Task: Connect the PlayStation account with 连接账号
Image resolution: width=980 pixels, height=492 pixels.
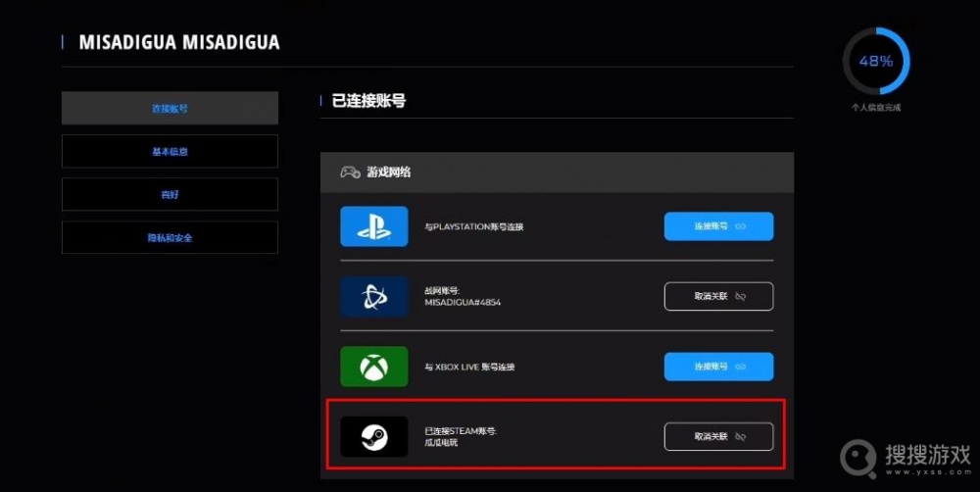Action: point(718,226)
